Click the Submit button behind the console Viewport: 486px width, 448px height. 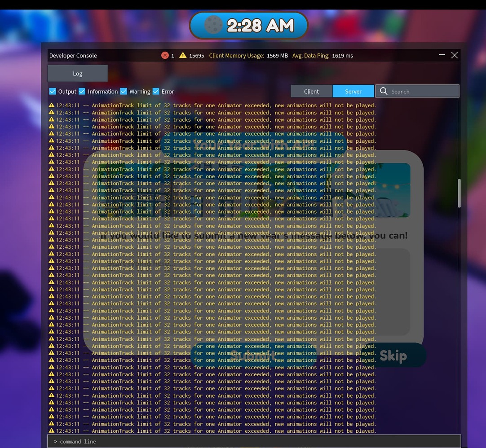click(253, 356)
